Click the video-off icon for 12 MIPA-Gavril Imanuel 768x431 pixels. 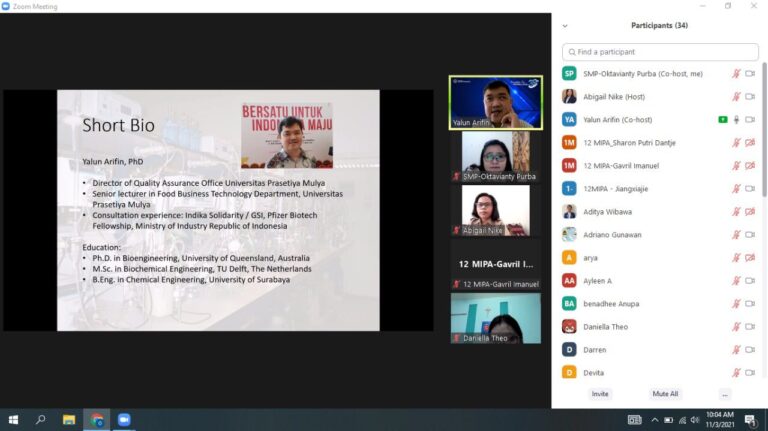point(750,165)
